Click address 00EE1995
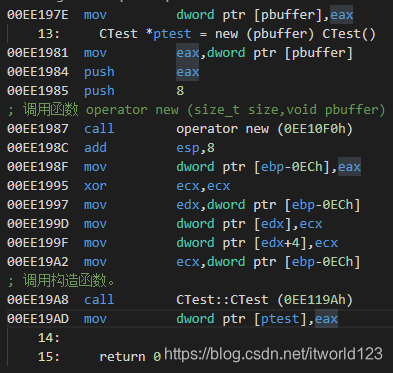Viewport: 393px width, 373px height. coord(38,186)
